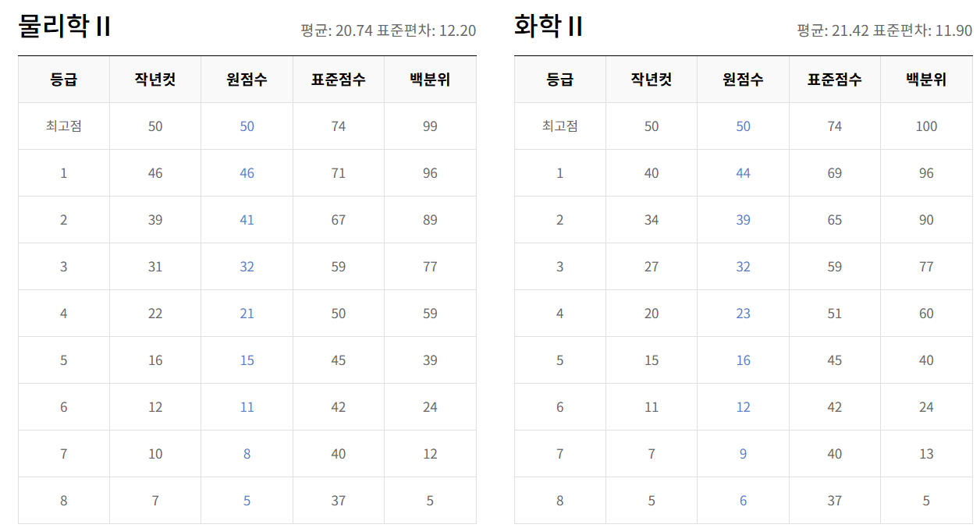Image resolution: width=980 pixels, height=528 pixels.
Task: Click 백분위 90 in 화학 II grade 2
Action: (x=926, y=220)
